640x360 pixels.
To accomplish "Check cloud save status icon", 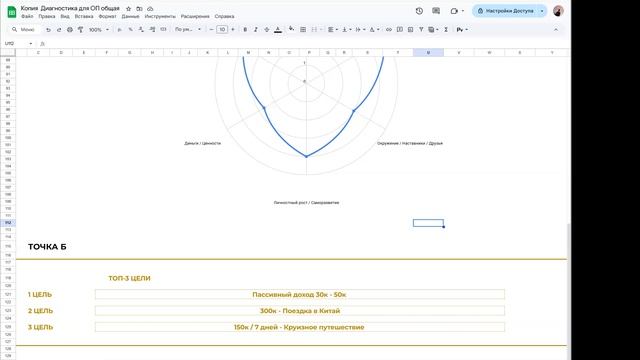I will click(150, 9).
